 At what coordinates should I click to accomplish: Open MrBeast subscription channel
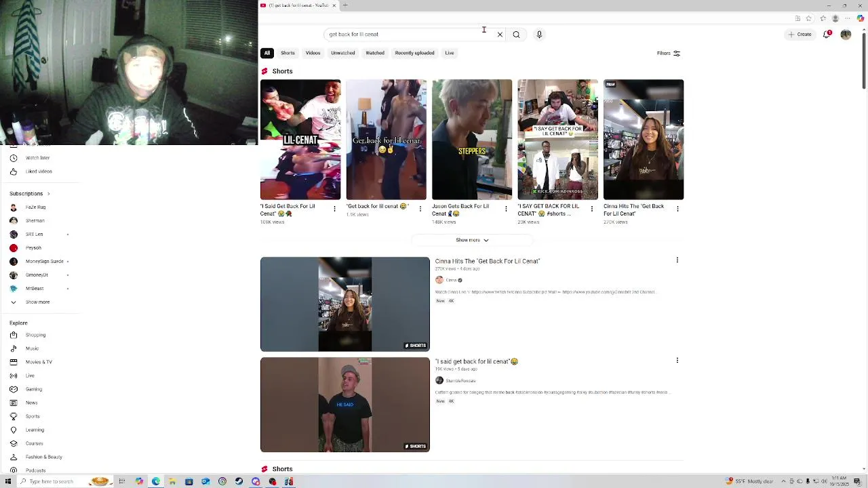(35, 289)
